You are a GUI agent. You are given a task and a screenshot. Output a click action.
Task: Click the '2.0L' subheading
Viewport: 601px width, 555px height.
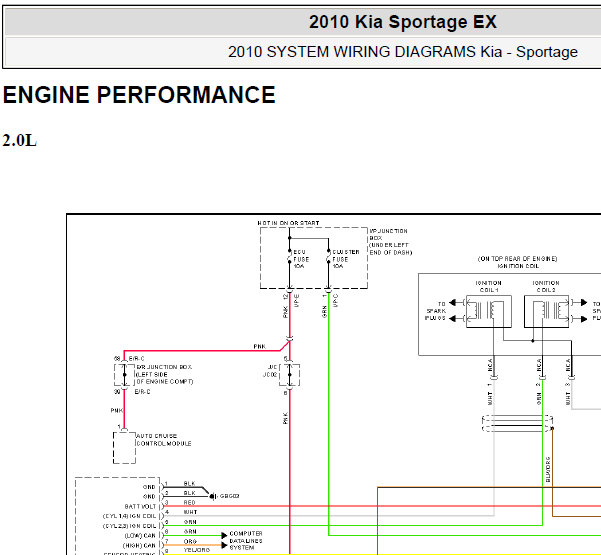[x=19, y=141]
